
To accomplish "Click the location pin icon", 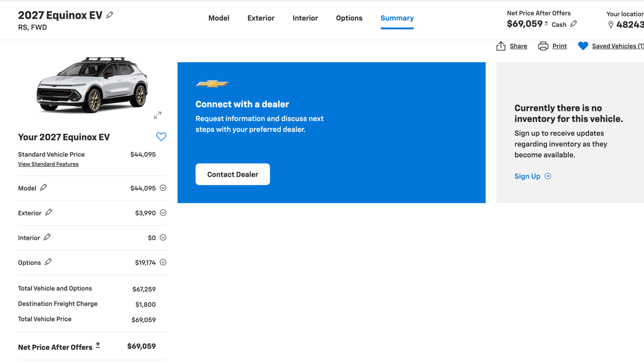I will (x=611, y=25).
